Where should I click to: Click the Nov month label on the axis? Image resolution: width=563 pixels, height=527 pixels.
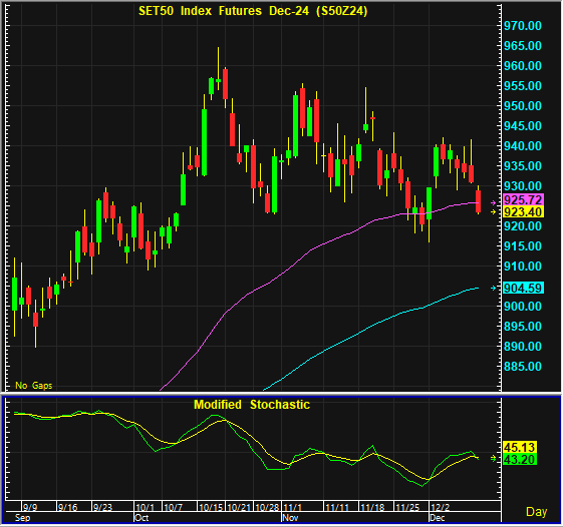[x=290, y=518]
